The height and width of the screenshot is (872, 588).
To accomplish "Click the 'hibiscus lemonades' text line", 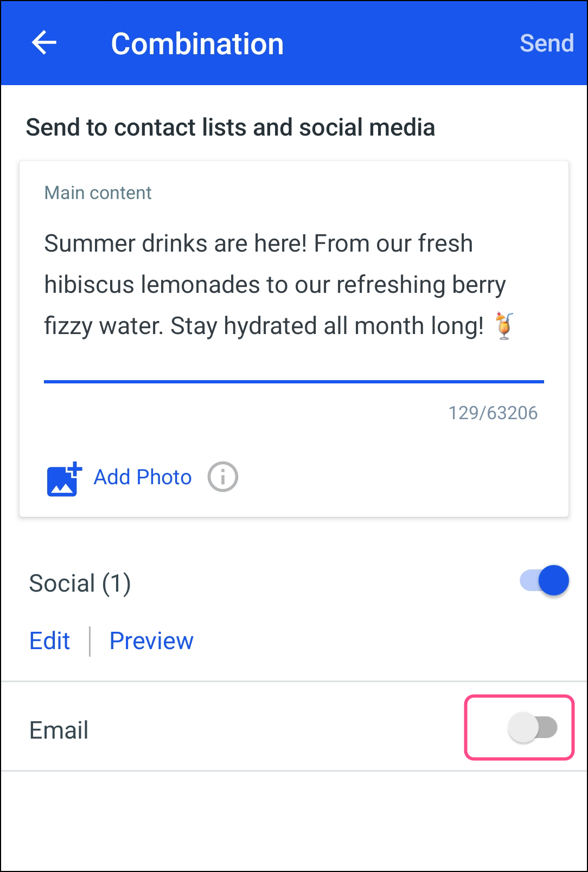I will click(274, 285).
